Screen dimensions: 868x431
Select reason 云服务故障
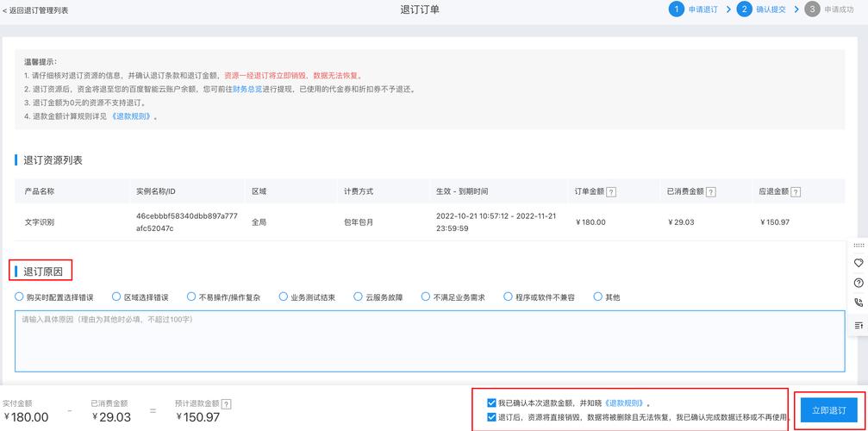[x=358, y=297]
